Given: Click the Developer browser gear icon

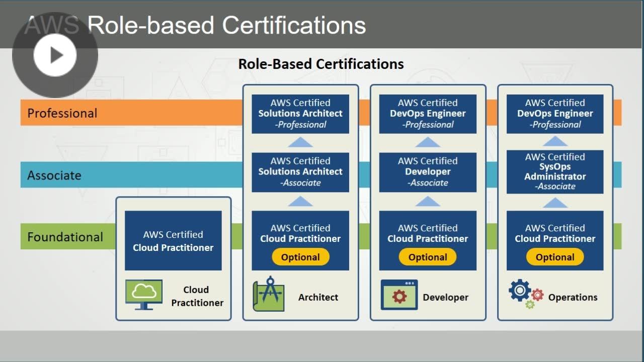Looking at the screenshot, I should click(x=399, y=295).
